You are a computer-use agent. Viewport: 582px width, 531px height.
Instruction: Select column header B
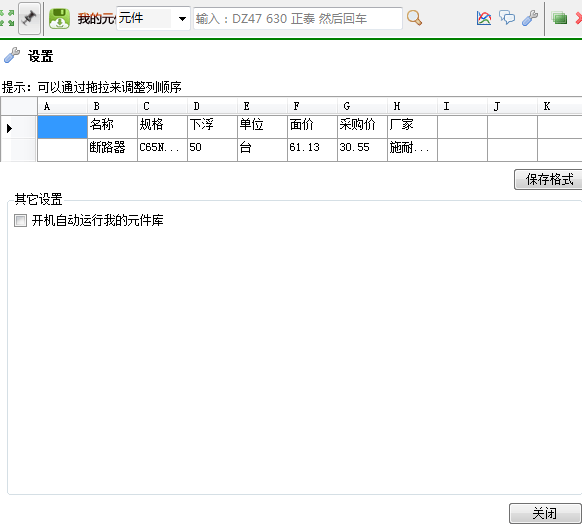click(112, 106)
